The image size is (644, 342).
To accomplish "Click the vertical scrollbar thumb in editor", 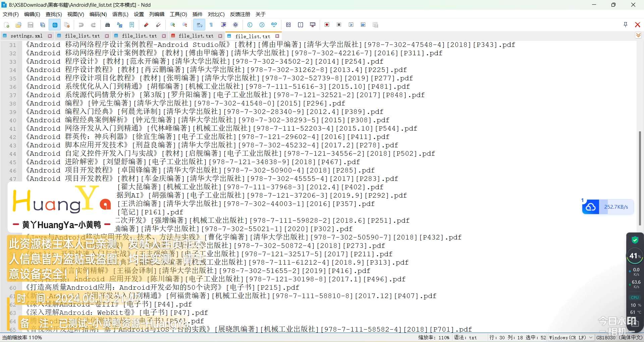I will (x=640, y=178).
